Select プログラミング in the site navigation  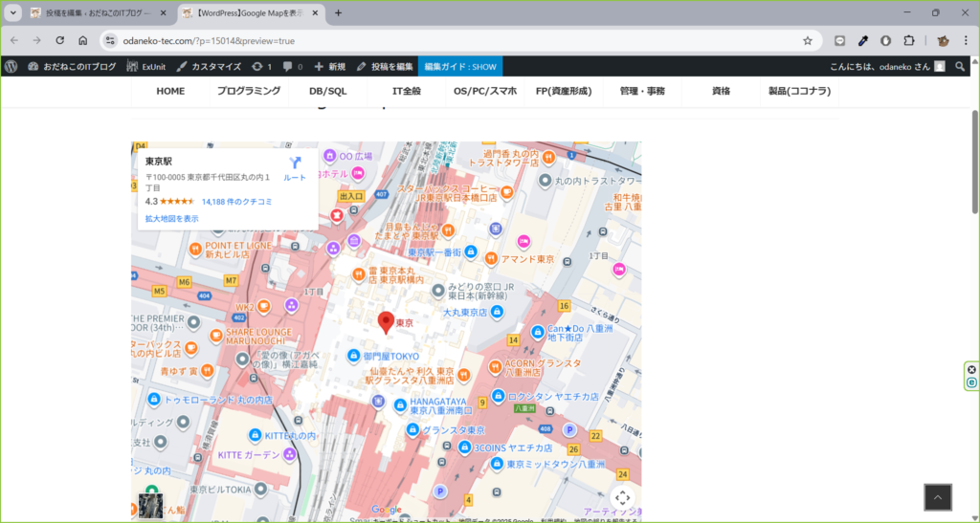pyautogui.click(x=248, y=91)
